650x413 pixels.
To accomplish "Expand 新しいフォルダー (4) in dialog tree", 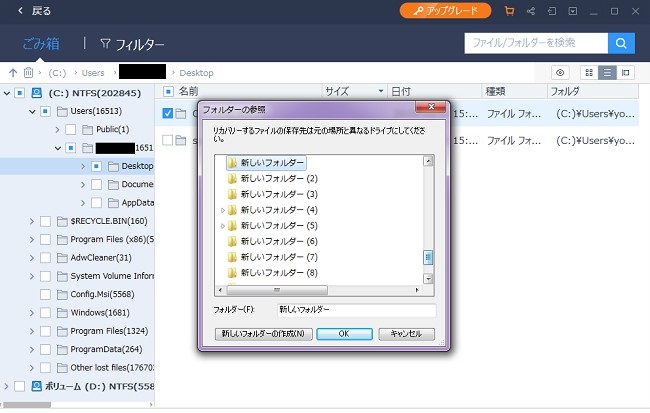I will 223,210.
